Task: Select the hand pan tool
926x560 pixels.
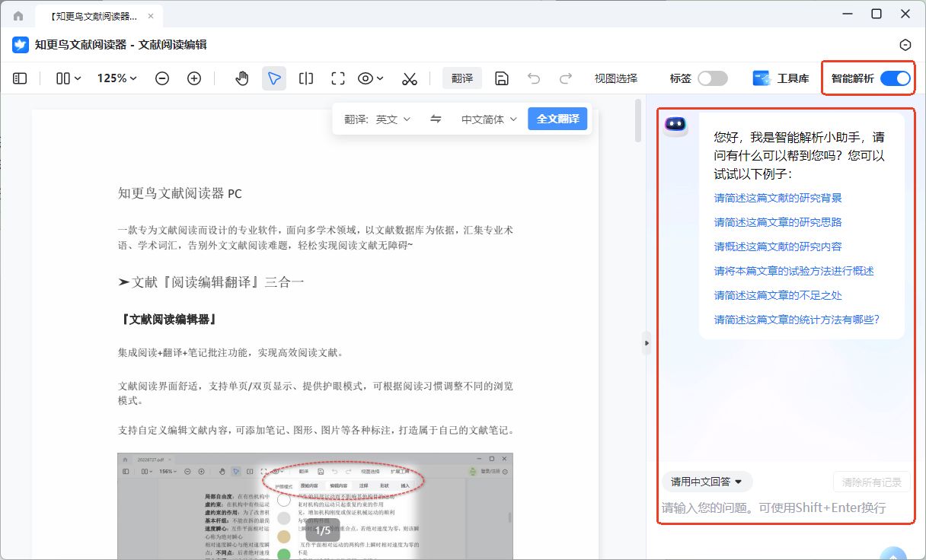Action: (x=242, y=78)
